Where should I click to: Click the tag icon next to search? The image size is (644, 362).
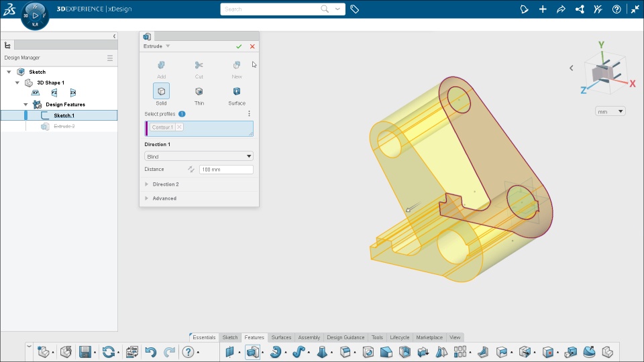354,9
